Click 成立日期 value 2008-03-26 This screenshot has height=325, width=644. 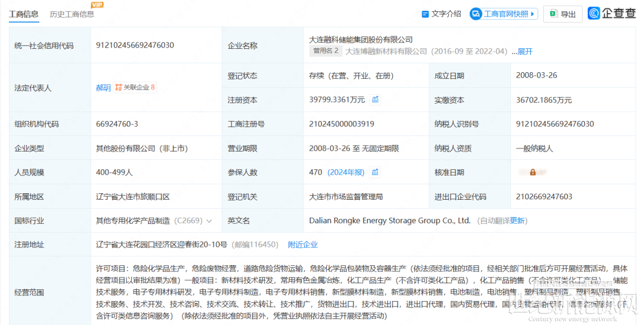pos(537,75)
